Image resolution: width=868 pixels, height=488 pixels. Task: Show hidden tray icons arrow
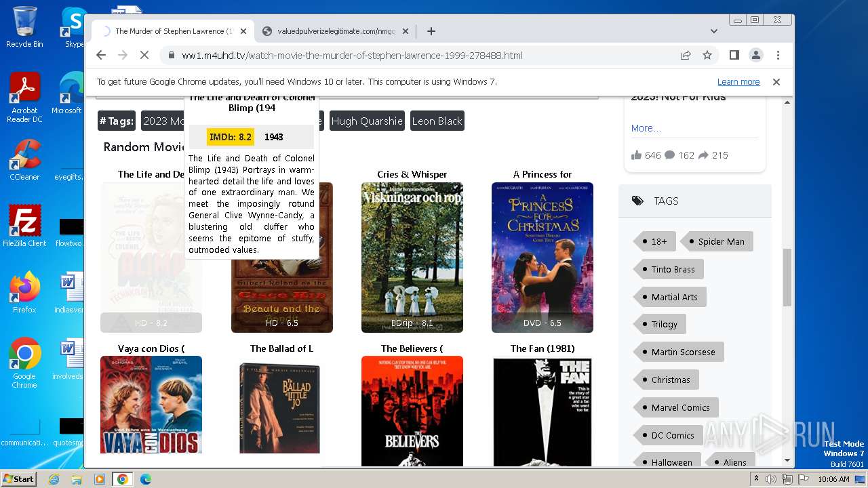(x=757, y=479)
